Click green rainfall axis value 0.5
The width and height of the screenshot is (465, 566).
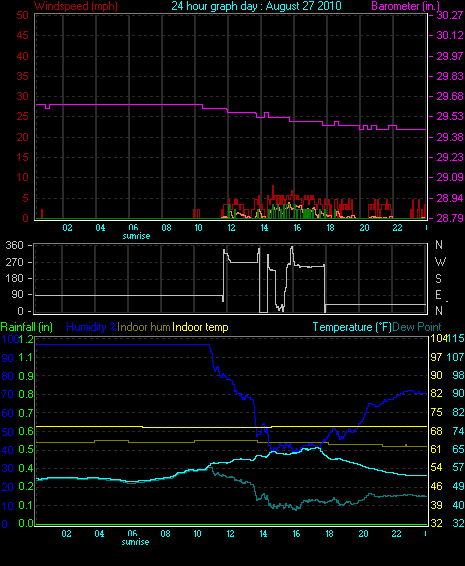(26, 449)
